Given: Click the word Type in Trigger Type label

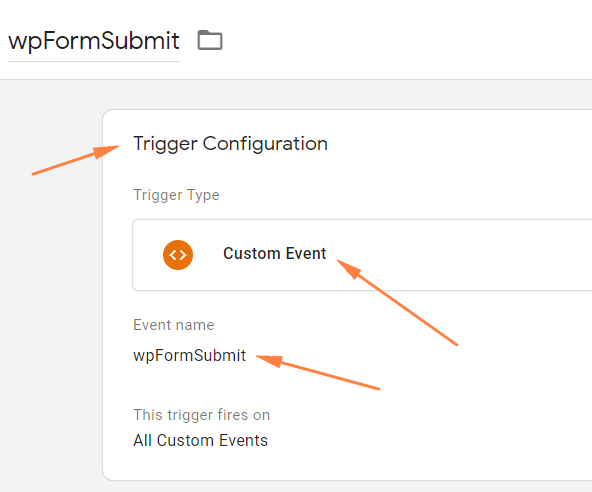Looking at the screenshot, I should tap(204, 196).
